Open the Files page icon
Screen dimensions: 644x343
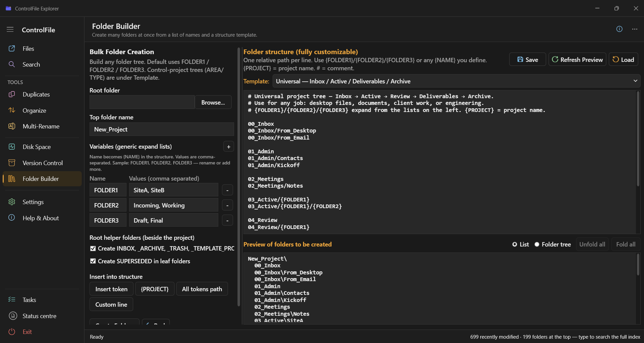pos(12,48)
